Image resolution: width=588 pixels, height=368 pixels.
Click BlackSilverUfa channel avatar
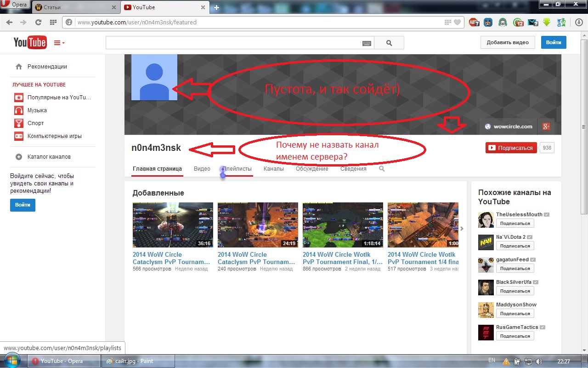[486, 287]
